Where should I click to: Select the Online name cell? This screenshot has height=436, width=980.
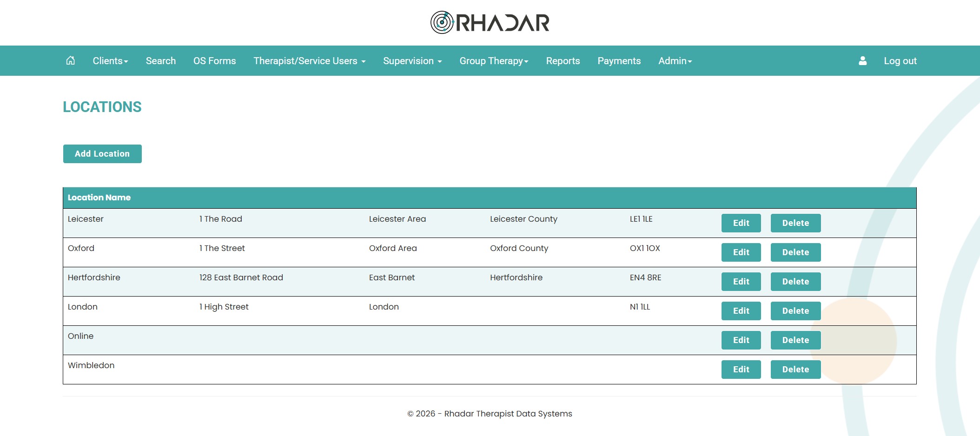[x=80, y=336]
